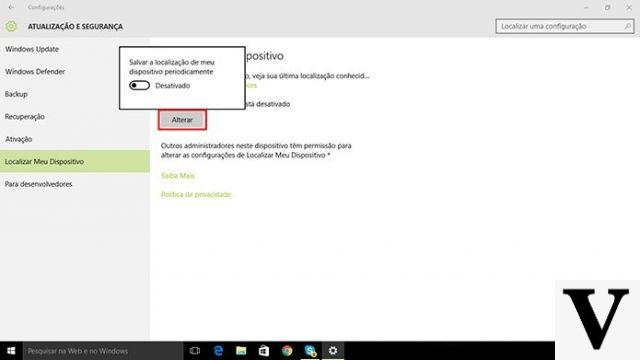This screenshot has width=640, height=360.
Task: Select Backup in the sidebar
Action: (16, 94)
